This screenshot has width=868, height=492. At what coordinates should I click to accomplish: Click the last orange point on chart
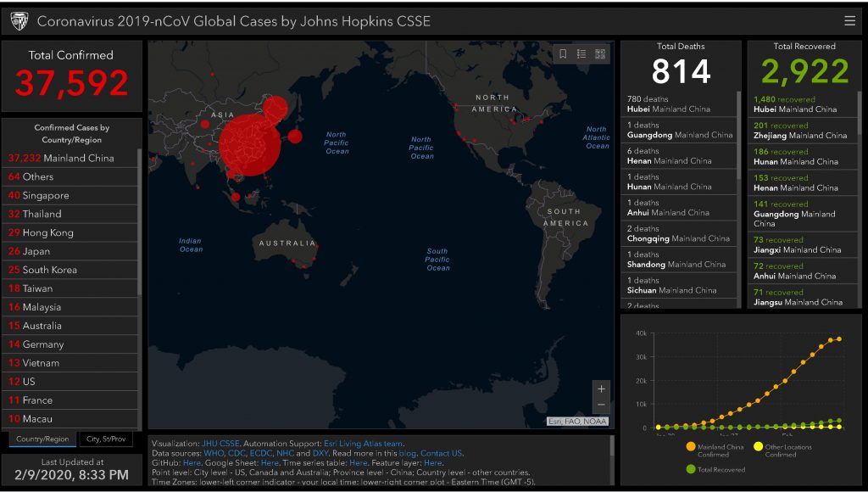coord(839,338)
